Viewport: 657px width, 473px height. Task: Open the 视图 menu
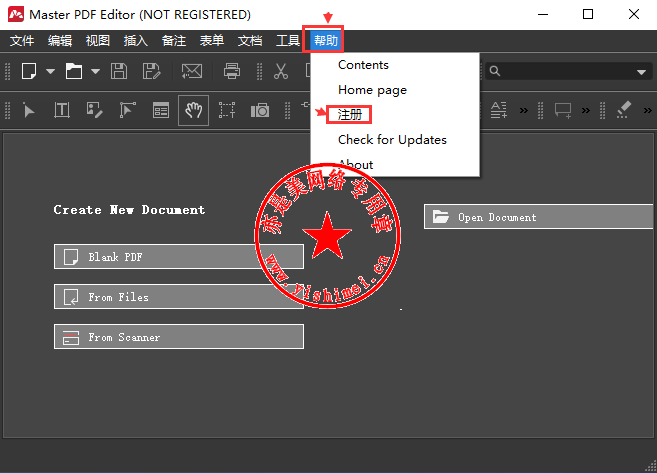pos(98,41)
